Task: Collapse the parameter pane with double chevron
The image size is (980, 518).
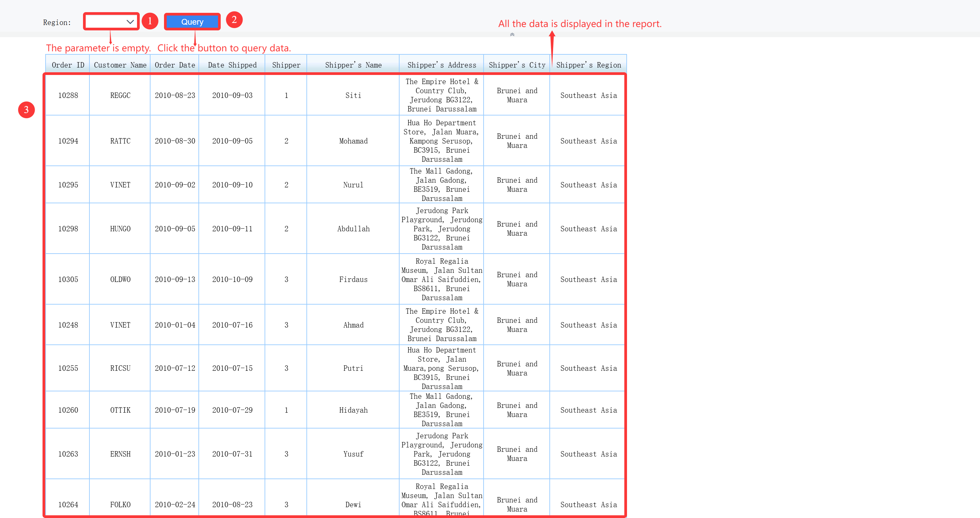Action: click(x=512, y=35)
